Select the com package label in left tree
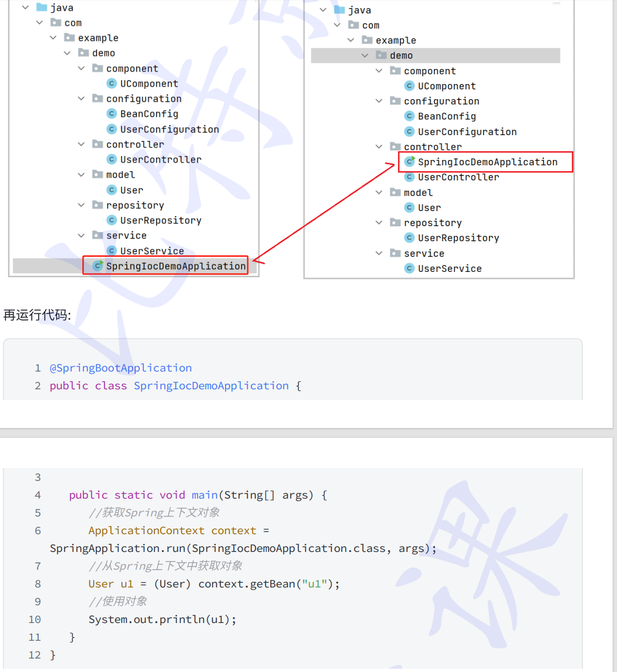 73,23
